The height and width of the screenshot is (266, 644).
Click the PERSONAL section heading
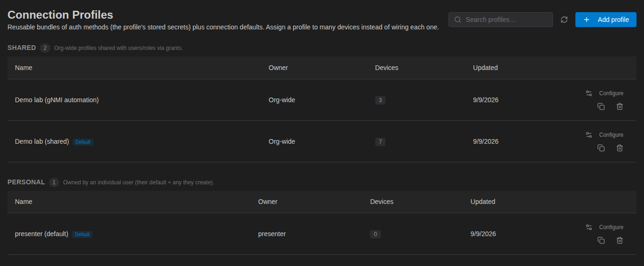[26, 182]
